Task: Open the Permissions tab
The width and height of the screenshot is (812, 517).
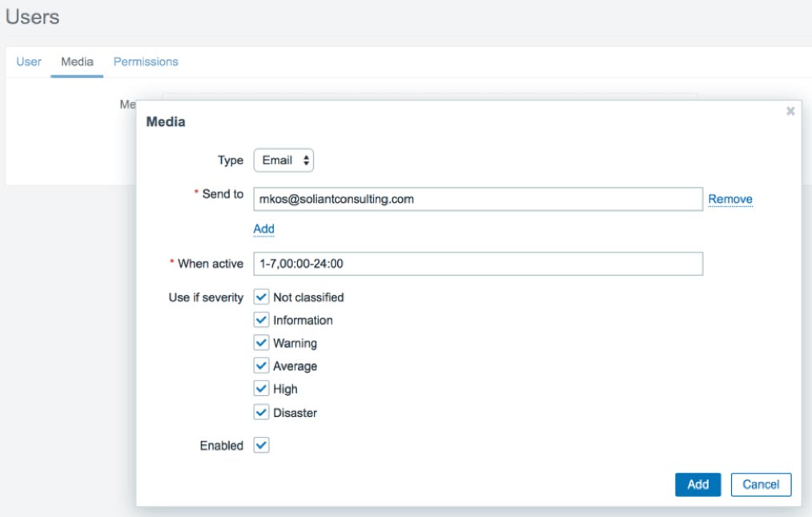Action: pyautogui.click(x=146, y=62)
